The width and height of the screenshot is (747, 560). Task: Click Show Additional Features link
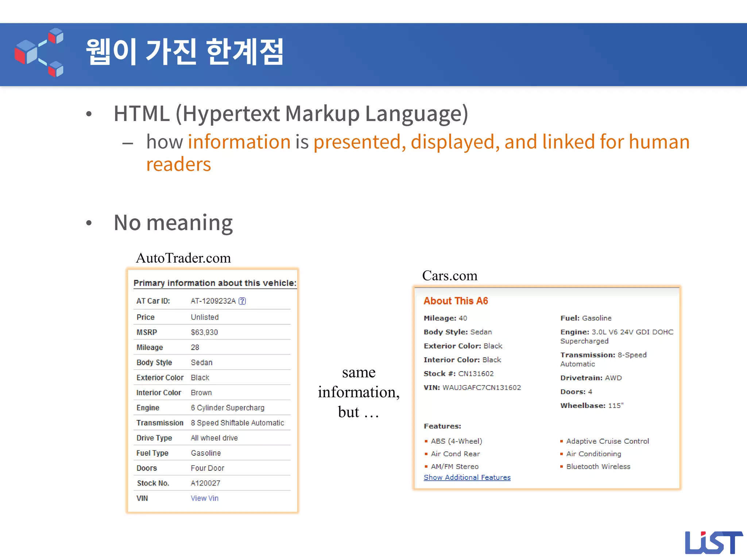pos(467,477)
